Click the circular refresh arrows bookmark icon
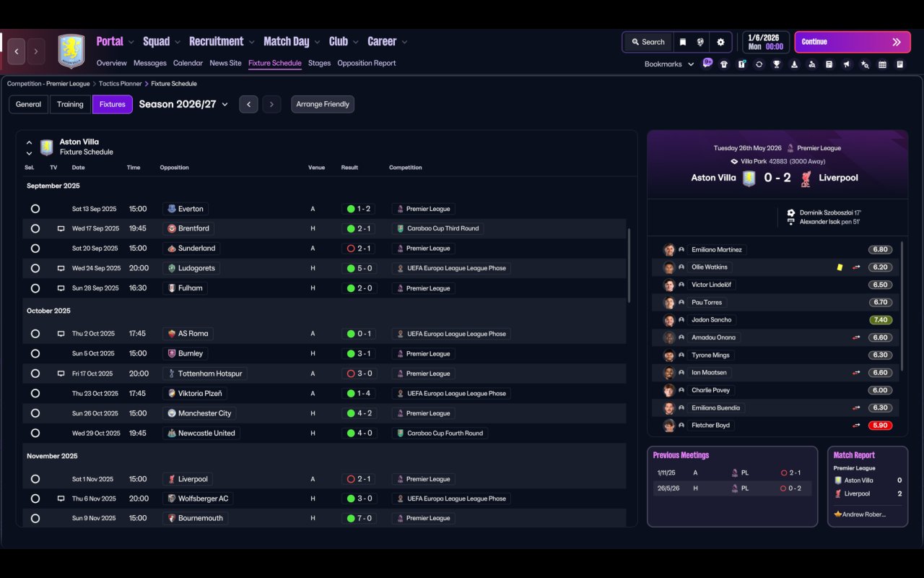This screenshot has width=924, height=578. pyautogui.click(x=759, y=64)
